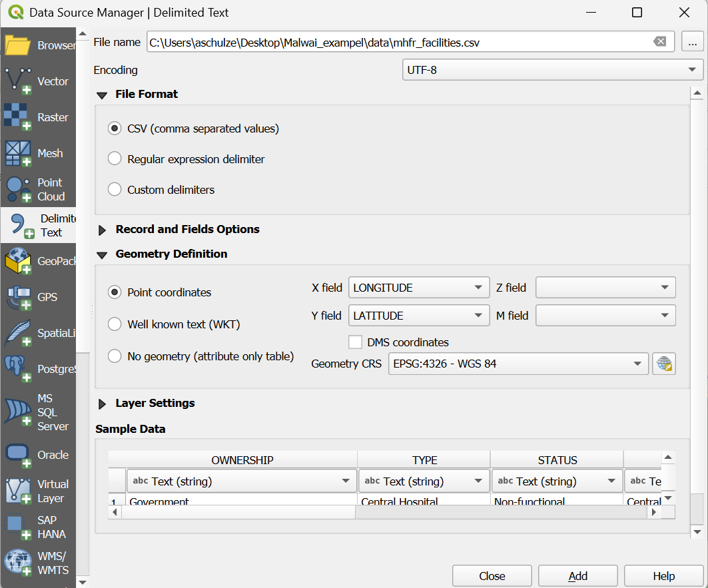
Task: Switch to Point Cloud source
Action: pos(37,189)
